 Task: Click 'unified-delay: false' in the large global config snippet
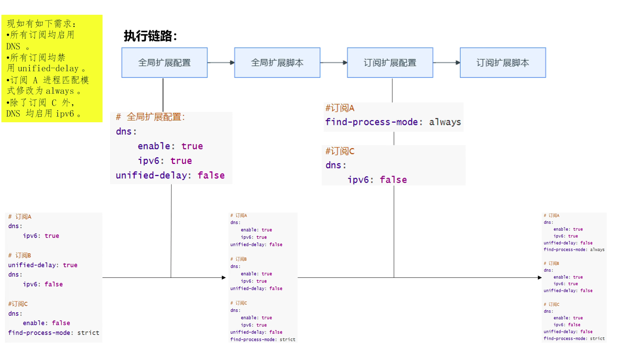click(170, 175)
